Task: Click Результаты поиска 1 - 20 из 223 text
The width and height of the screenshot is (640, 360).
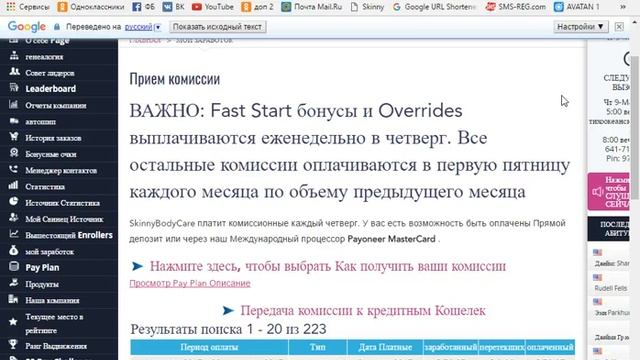Action: coord(228,329)
